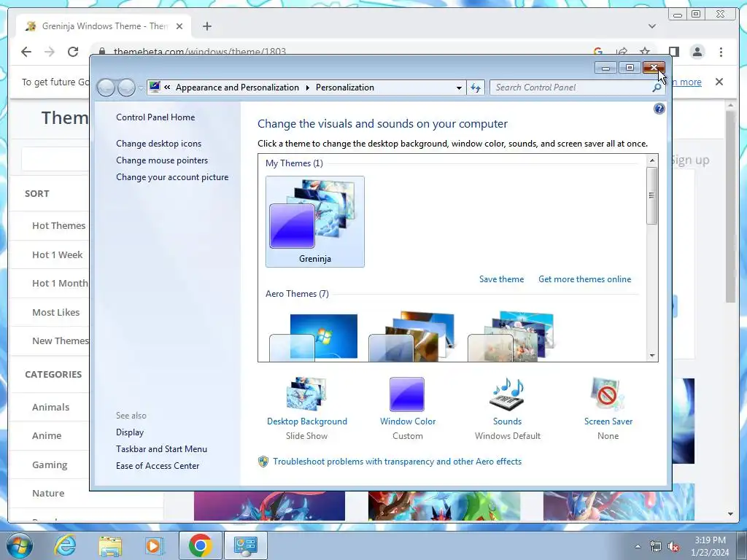This screenshot has height=560, width=747.
Task: Launch Internet Explorer from taskbar
Action: (65, 545)
